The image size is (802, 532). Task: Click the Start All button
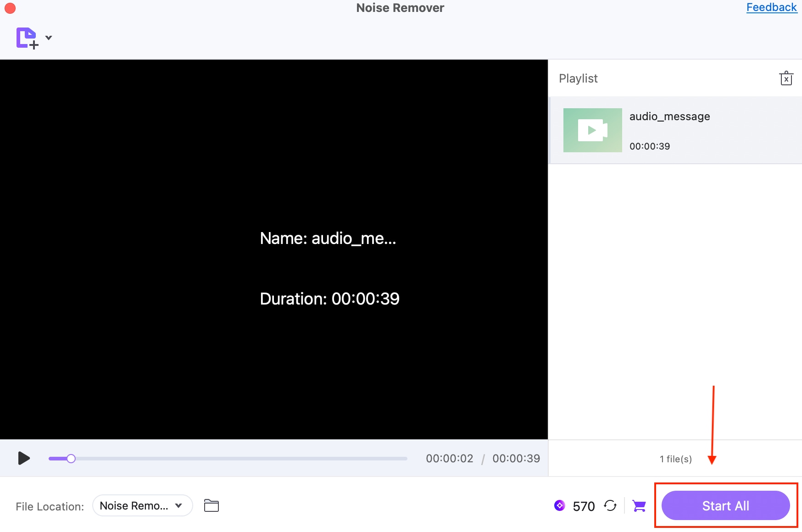725,505
